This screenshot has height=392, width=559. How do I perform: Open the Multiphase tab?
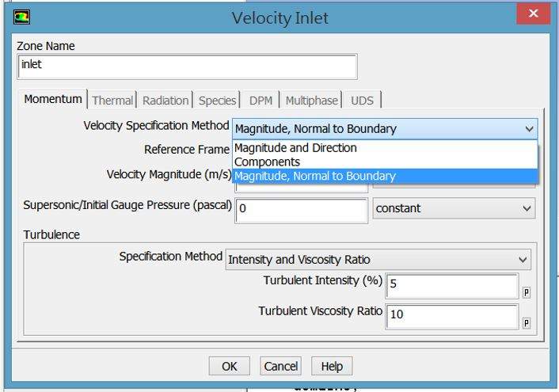click(311, 101)
